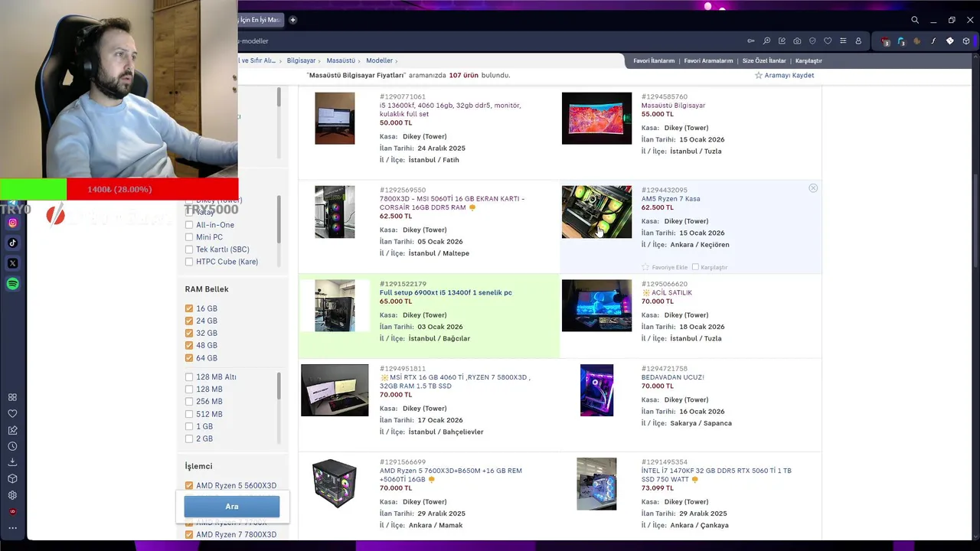Image resolution: width=980 pixels, height=551 pixels.
Task: Check the 512 MB checkbox
Action: point(189,414)
